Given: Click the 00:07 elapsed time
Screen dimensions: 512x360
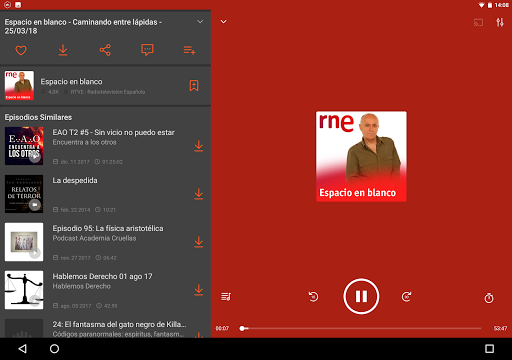Looking at the screenshot, I should 222,329.
